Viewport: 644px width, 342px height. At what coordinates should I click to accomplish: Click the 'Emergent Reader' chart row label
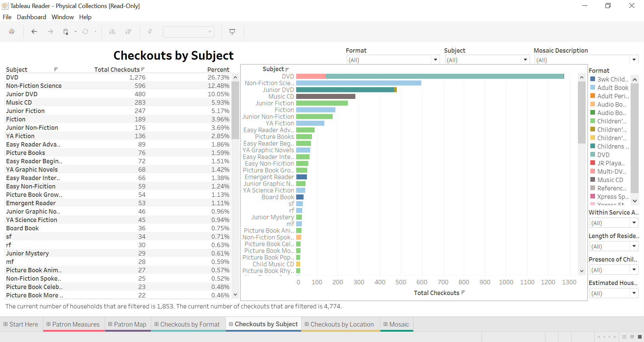(x=269, y=177)
